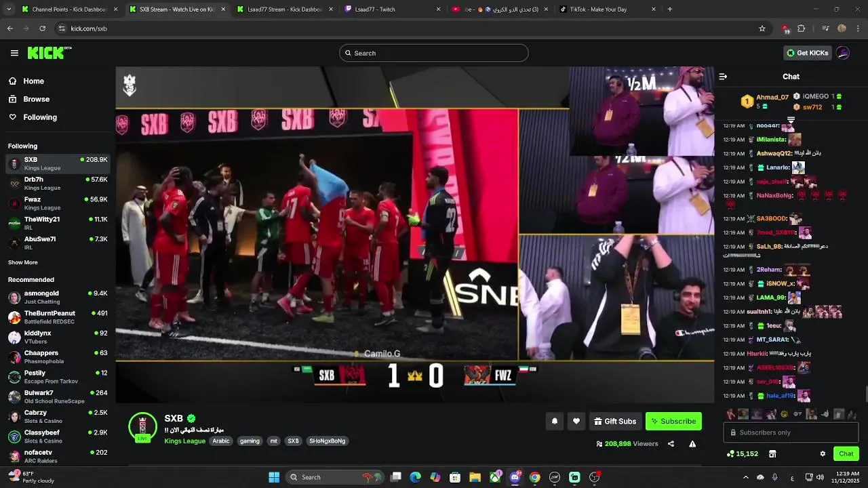Open recommended channel Classybeef

click(x=58, y=436)
